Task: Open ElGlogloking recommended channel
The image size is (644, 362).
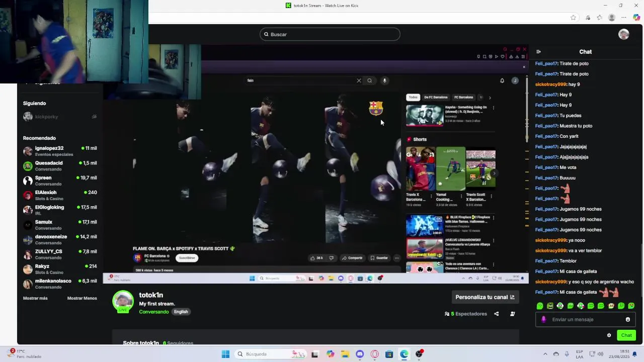Action: pos(60,210)
